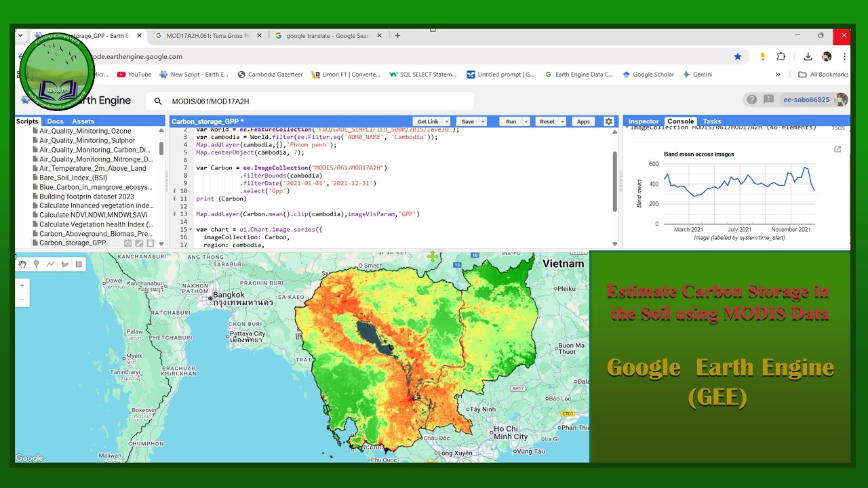
Task: Open the google translate browser tab
Action: point(329,36)
